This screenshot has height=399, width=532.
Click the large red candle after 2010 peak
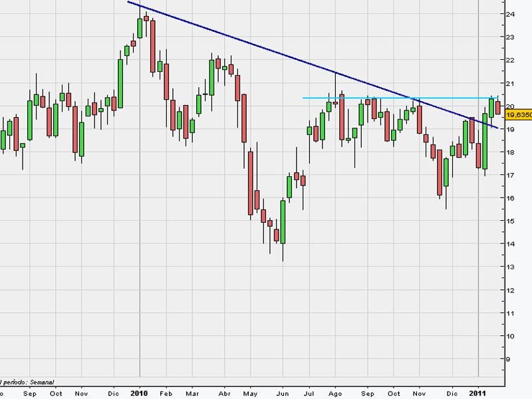pos(153,47)
